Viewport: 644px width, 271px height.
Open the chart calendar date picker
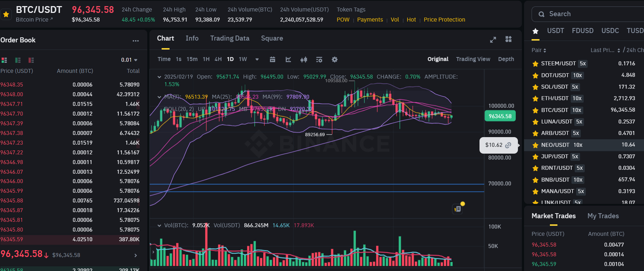click(x=273, y=60)
